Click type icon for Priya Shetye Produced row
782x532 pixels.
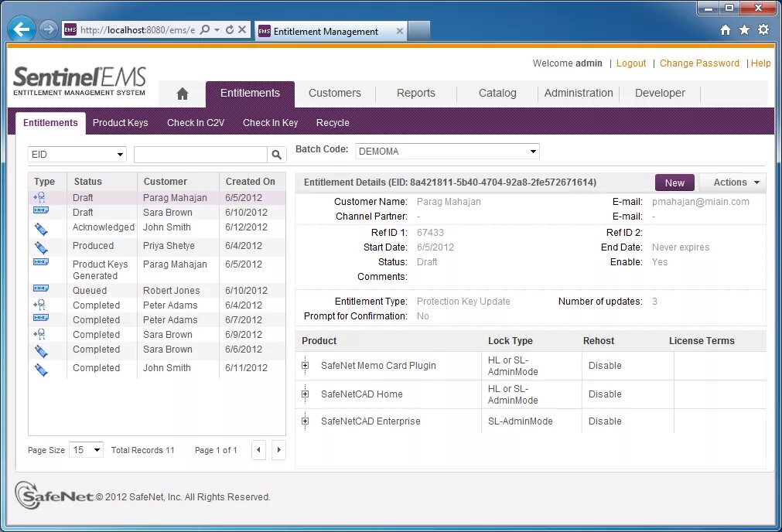point(40,247)
